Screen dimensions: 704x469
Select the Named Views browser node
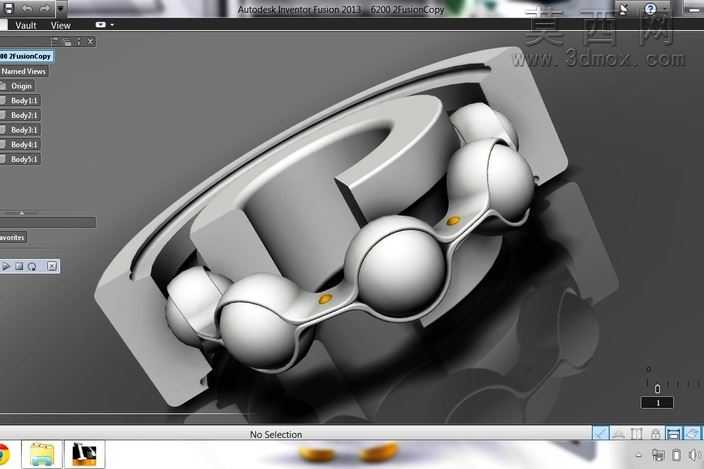(x=23, y=71)
